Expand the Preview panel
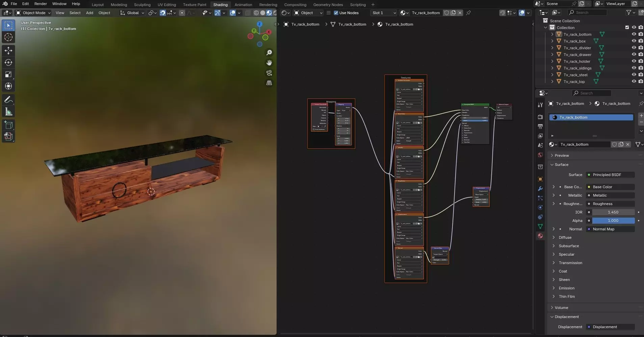Image resolution: width=644 pixels, height=337 pixels. tap(562, 156)
